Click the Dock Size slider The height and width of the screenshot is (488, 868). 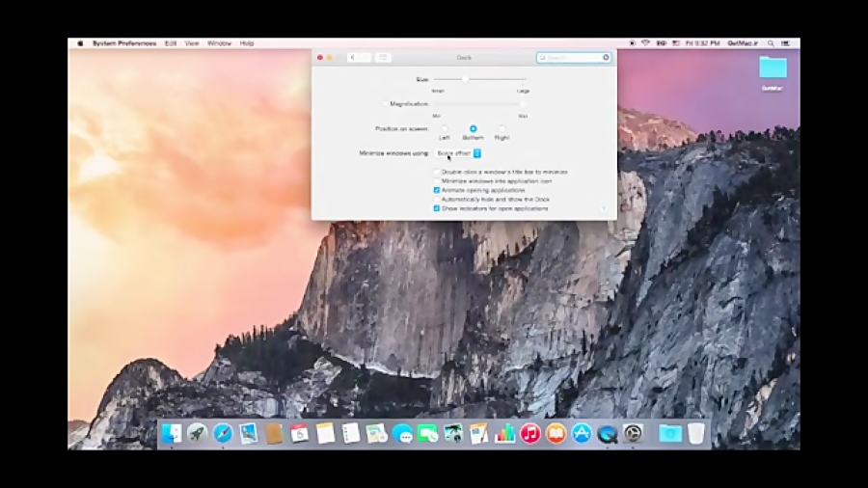pos(479,80)
